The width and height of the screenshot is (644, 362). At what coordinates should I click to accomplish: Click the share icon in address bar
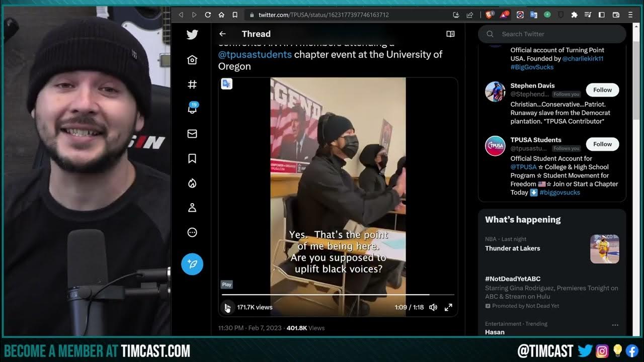tap(469, 15)
